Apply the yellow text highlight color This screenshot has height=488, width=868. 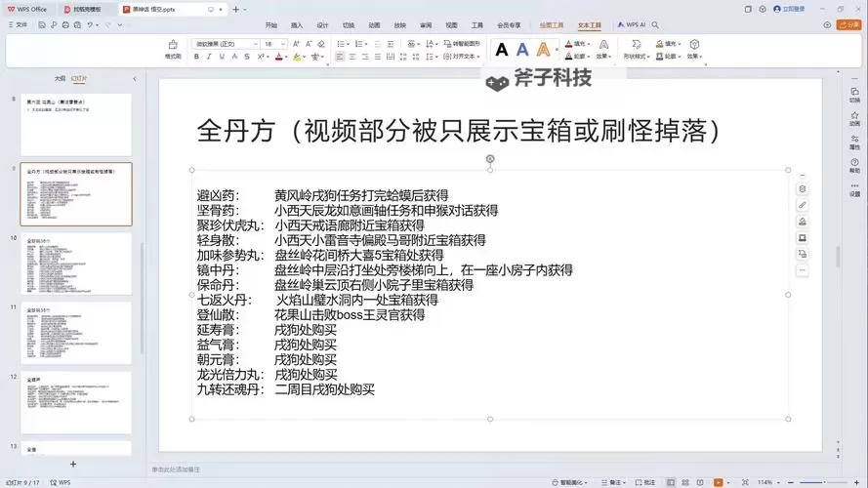(x=297, y=57)
